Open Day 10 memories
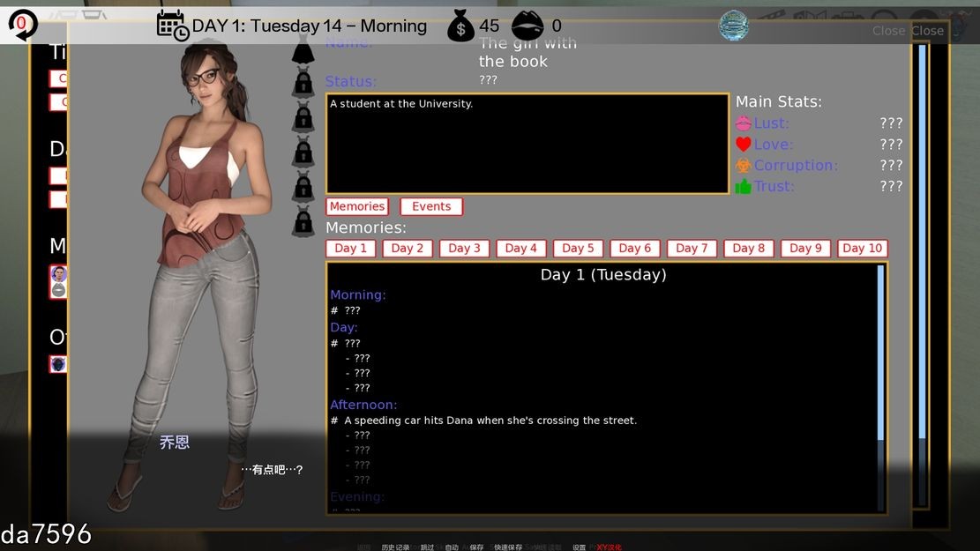 862,249
